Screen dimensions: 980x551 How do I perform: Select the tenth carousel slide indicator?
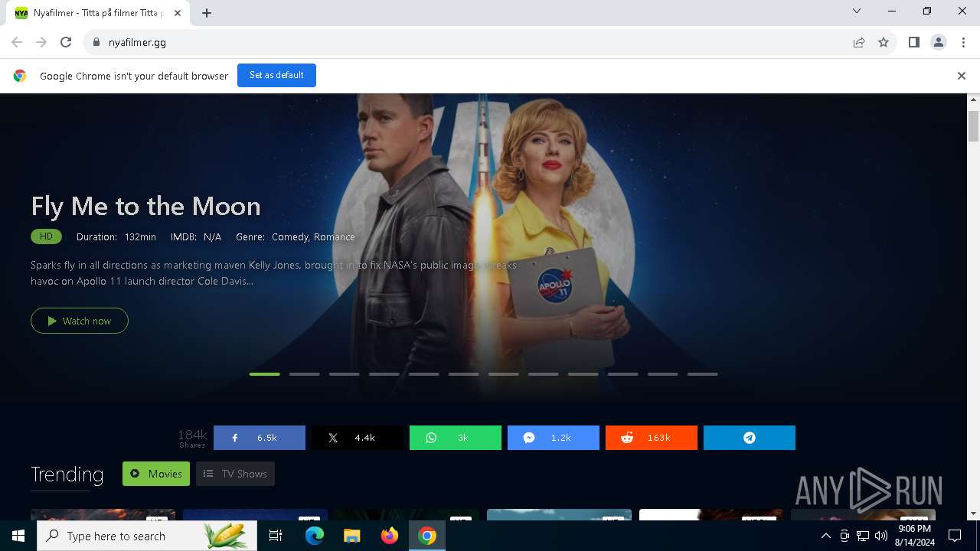pos(623,374)
